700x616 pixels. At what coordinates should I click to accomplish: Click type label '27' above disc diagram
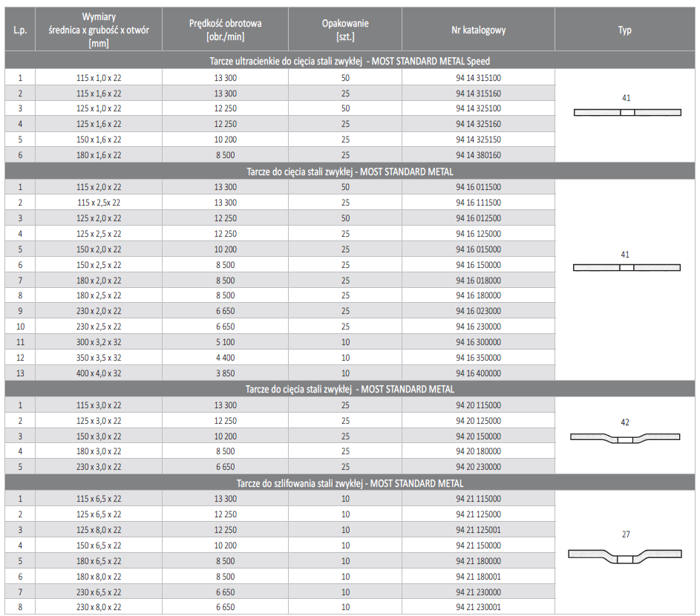(626, 534)
